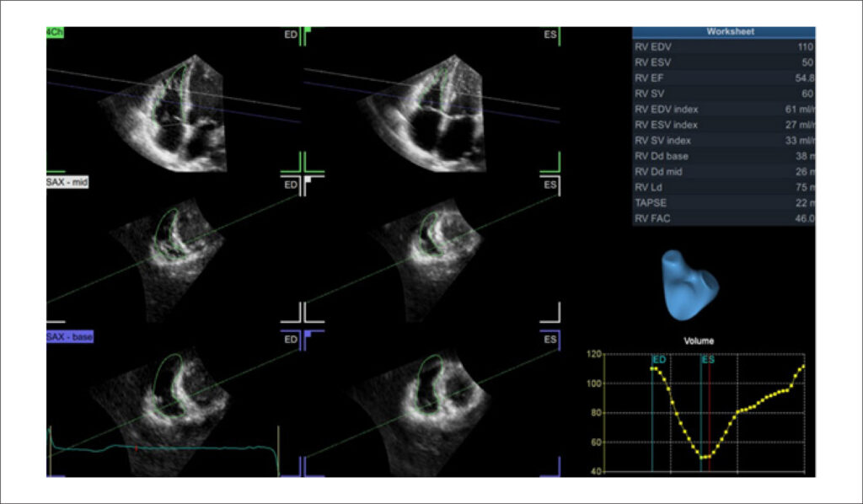
Task: Select the RV SV row showing 60
Action: click(724, 94)
